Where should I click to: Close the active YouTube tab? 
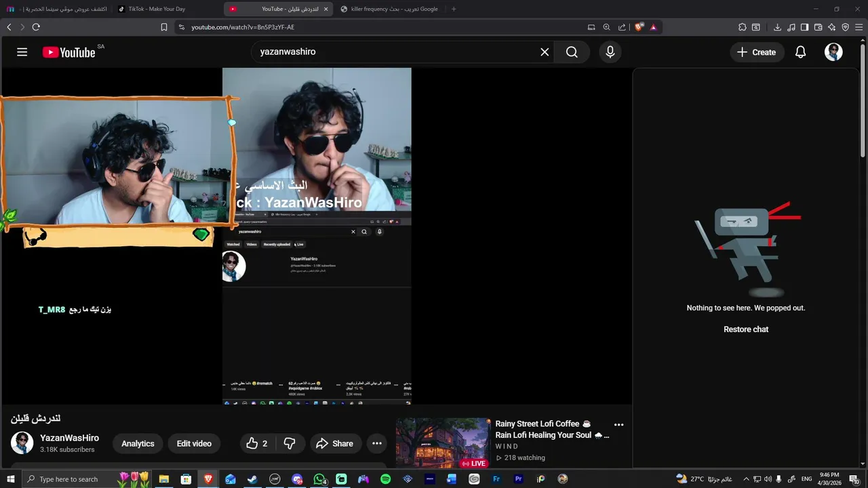point(325,9)
